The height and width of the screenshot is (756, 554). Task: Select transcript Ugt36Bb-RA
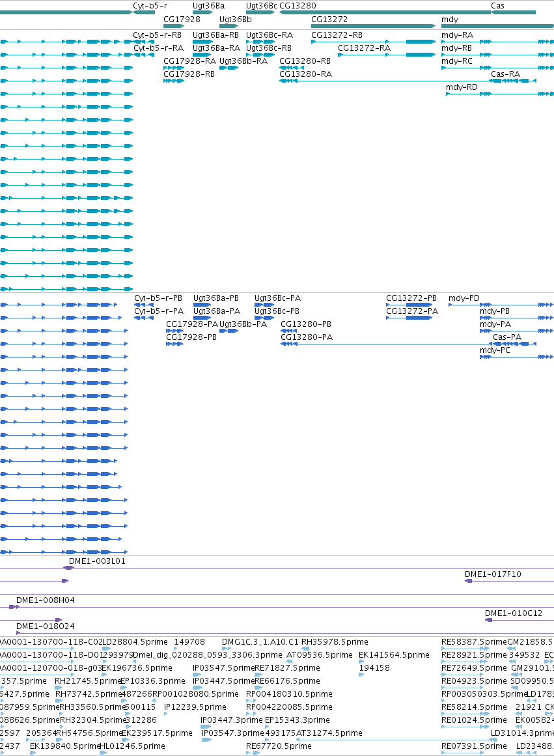243,61
